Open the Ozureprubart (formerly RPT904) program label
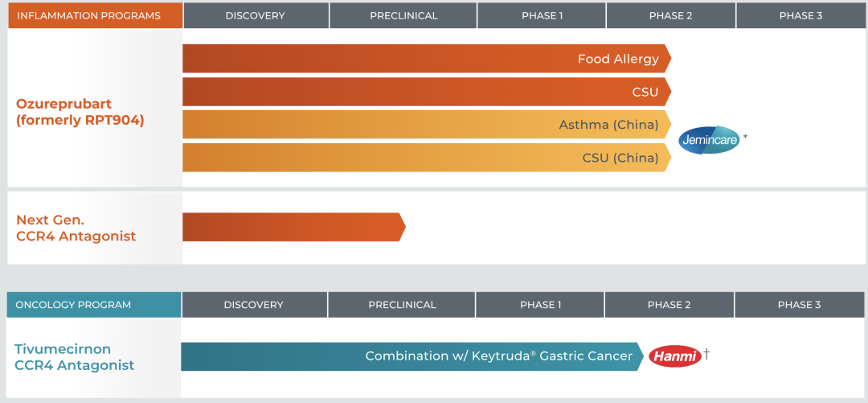This screenshot has width=868, height=403. (x=80, y=113)
